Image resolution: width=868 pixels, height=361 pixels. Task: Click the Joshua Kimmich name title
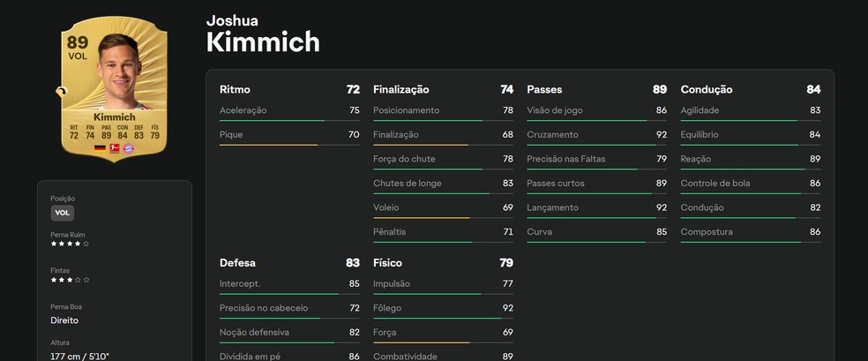(x=263, y=34)
